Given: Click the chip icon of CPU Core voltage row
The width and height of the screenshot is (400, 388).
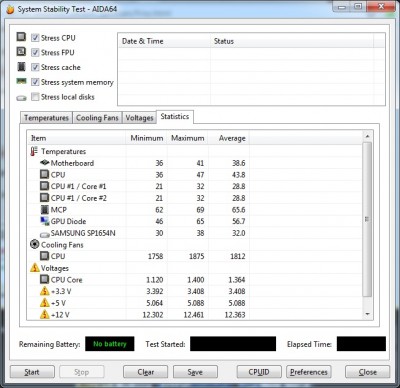Looking at the screenshot, I should pyautogui.click(x=44, y=279).
